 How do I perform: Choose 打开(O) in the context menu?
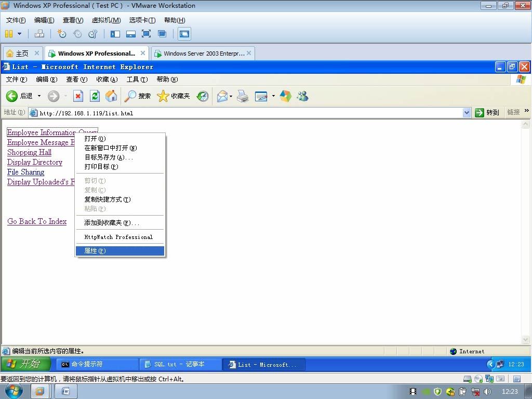point(120,138)
